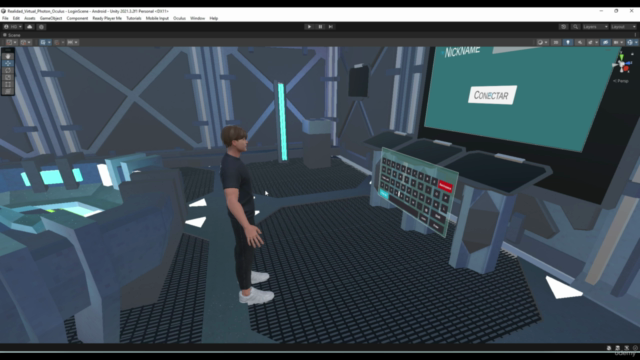This screenshot has width=640, height=360.
Task: Switch to the Scene tab
Action: tap(12, 35)
